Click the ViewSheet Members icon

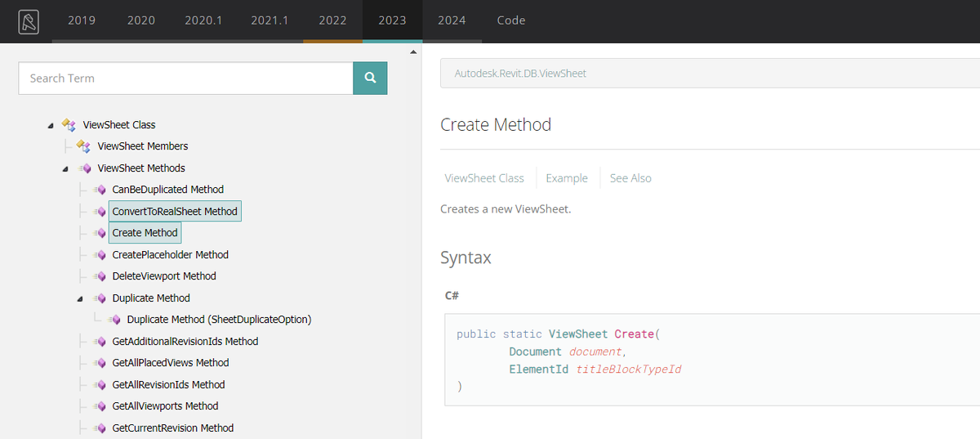83,146
